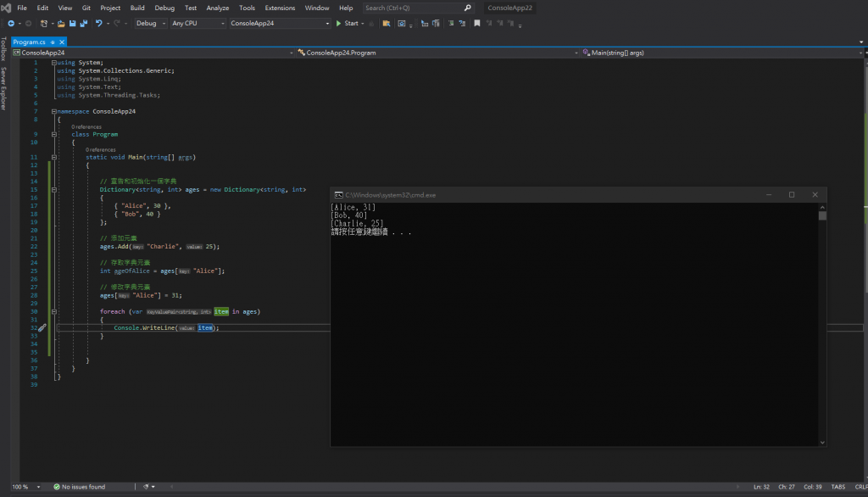868x497 pixels.
Task: Click the Ln: 32 line indicator
Action: tap(761, 487)
